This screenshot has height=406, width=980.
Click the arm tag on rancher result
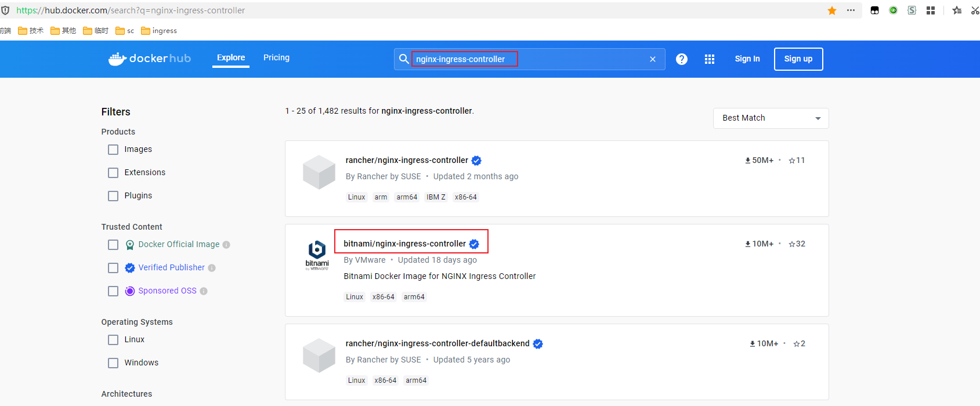(x=381, y=197)
